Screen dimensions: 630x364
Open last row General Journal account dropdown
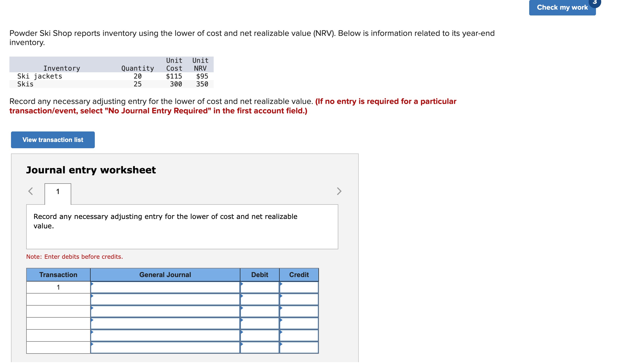click(165, 348)
